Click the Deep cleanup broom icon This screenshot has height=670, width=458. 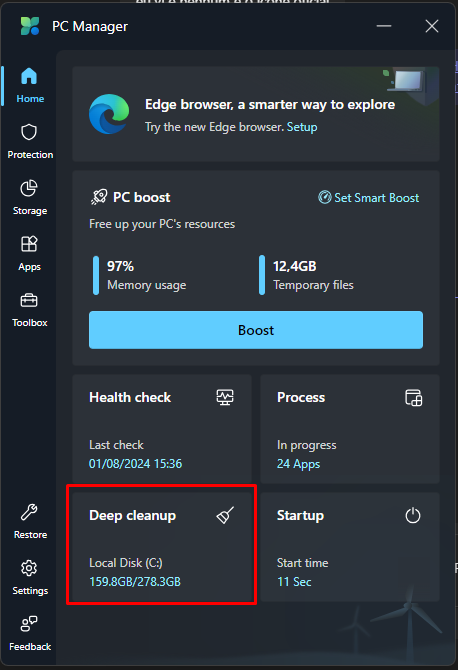225,515
